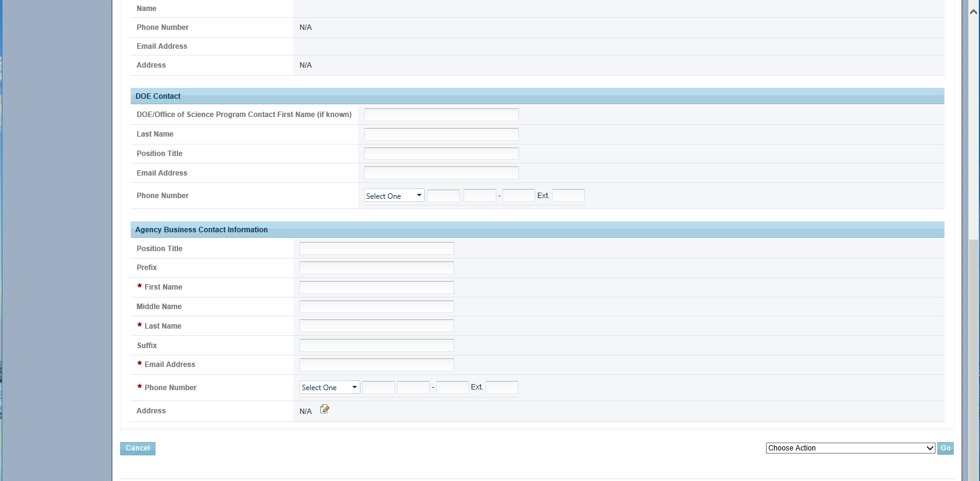The width and height of the screenshot is (980, 481).
Task: Click Agency Business Contact Suffix field
Action: [x=377, y=346]
